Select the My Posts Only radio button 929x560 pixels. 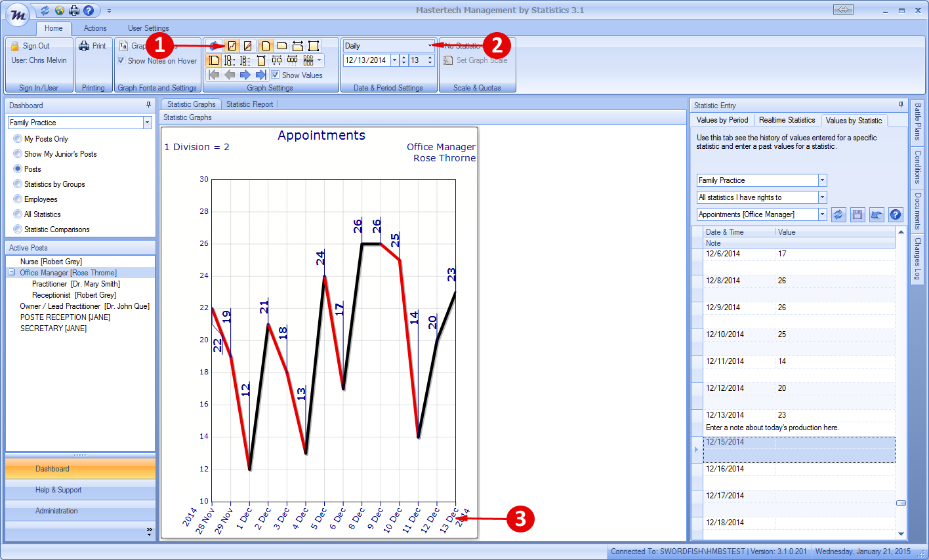tap(18, 139)
